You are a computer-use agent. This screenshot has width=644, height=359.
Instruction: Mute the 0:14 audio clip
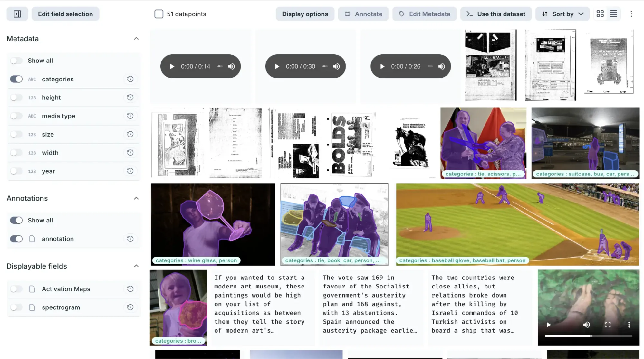point(231,66)
